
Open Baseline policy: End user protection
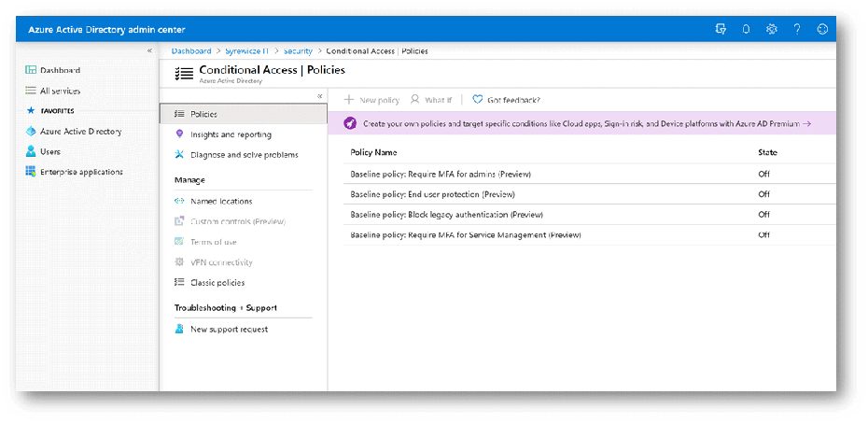pos(432,194)
